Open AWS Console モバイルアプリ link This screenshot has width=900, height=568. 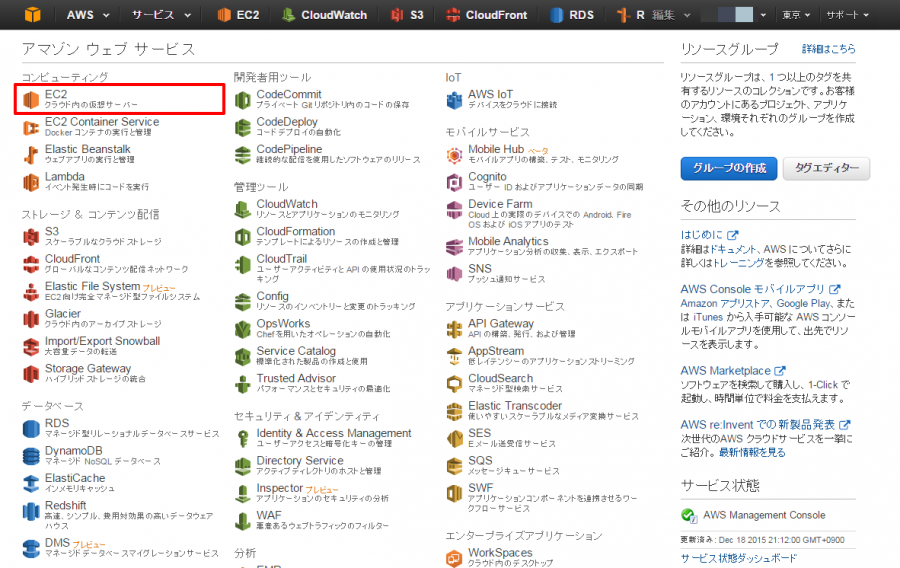pyautogui.click(x=760, y=289)
